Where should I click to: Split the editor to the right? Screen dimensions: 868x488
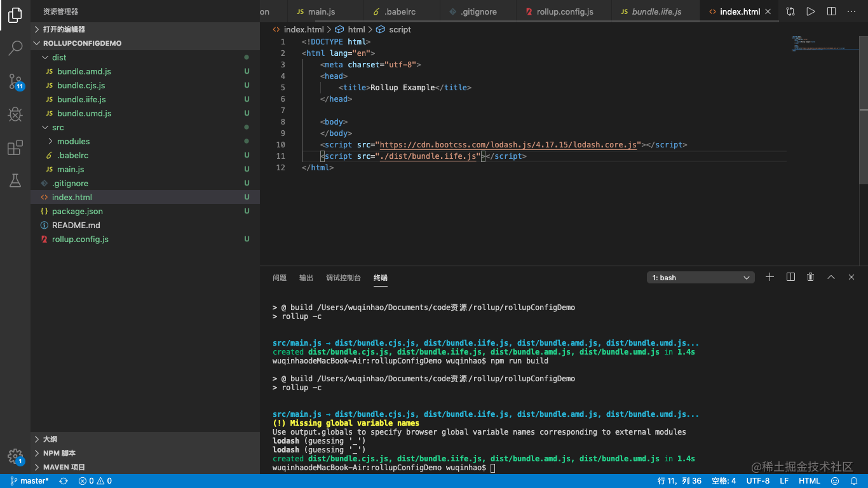point(831,11)
